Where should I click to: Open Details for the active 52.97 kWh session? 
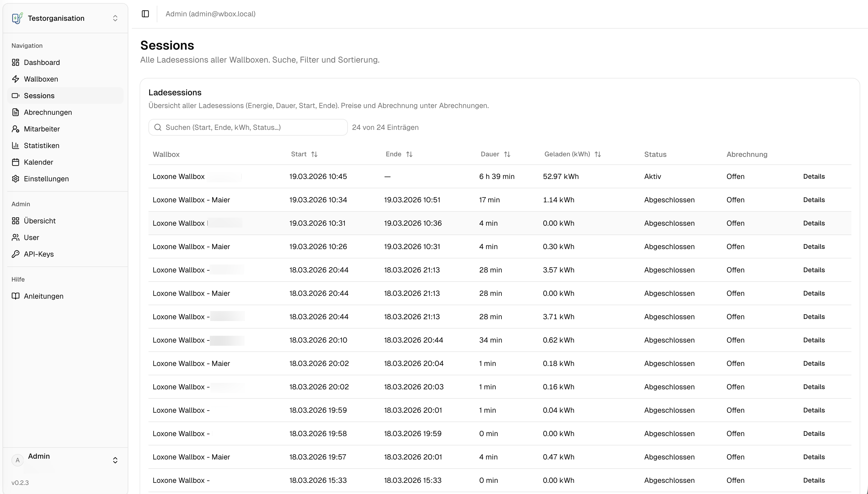pos(814,176)
